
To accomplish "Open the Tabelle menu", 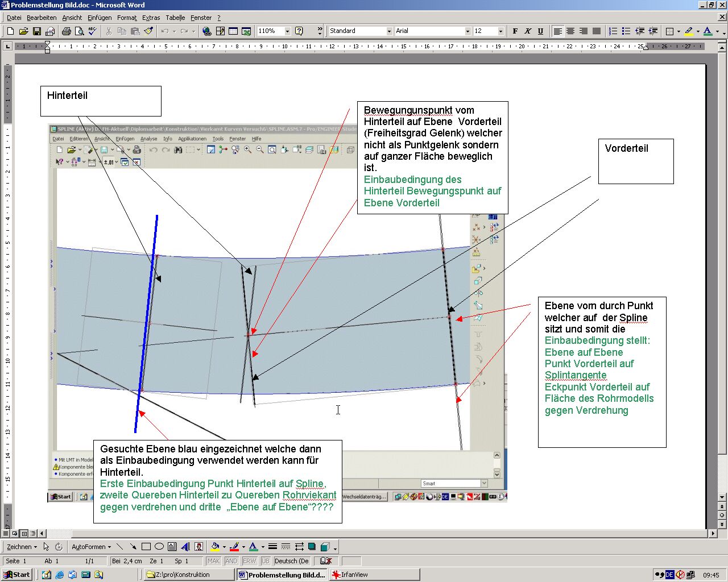I will [x=175, y=18].
